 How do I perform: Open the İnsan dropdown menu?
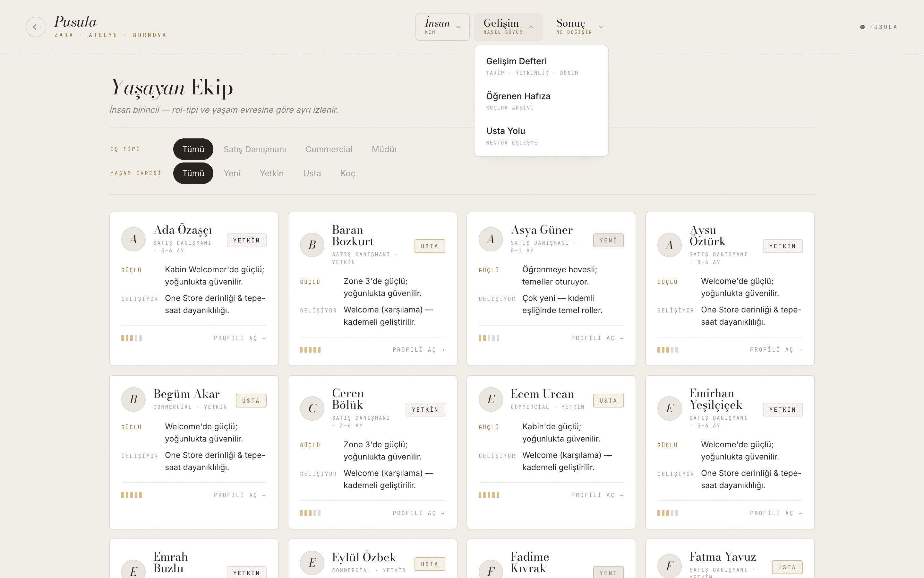[x=442, y=27]
